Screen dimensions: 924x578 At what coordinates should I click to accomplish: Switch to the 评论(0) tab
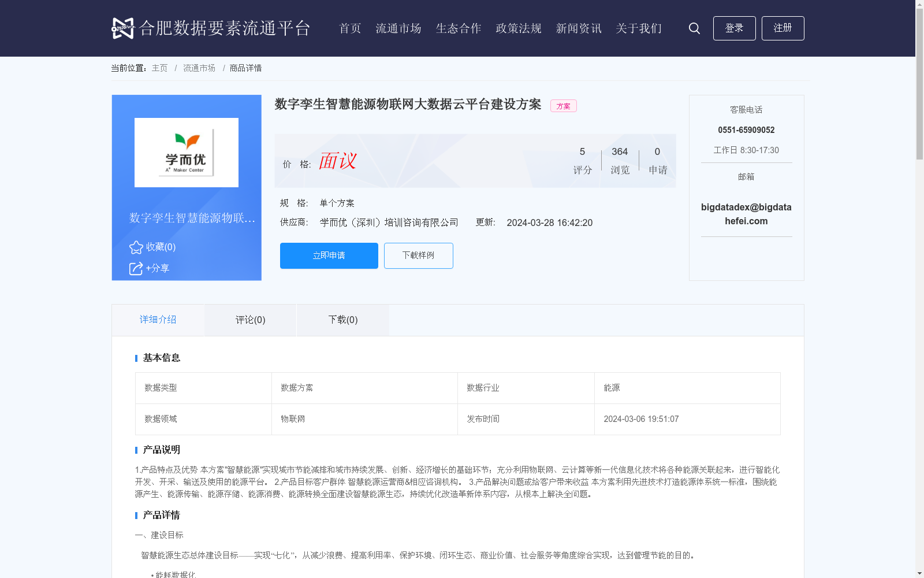[x=251, y=320]
